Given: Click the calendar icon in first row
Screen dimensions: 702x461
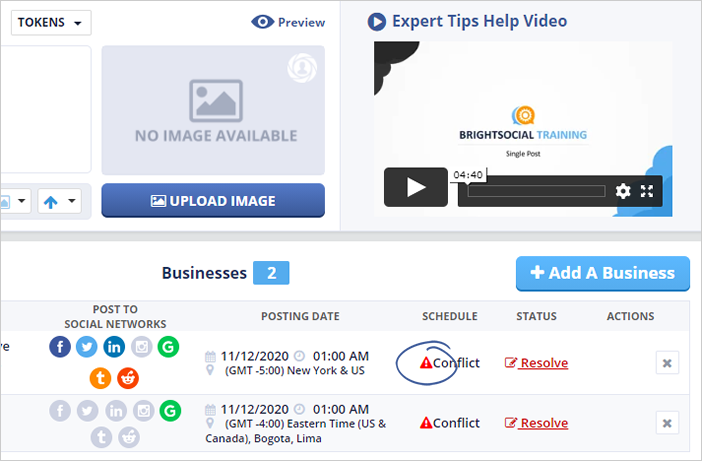Looking at the screenshot, I should tap(209, 356).
